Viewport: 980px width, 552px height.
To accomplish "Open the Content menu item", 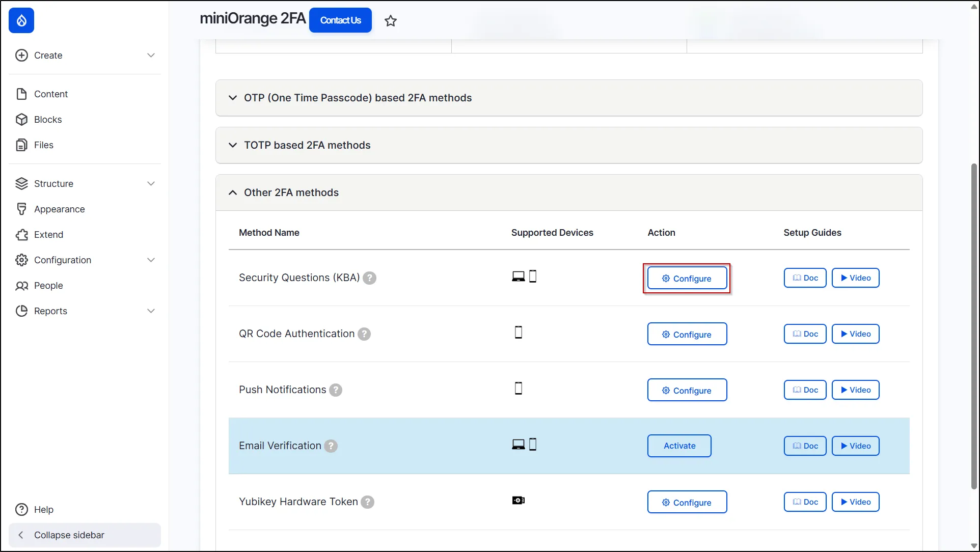I will [51, 94].
